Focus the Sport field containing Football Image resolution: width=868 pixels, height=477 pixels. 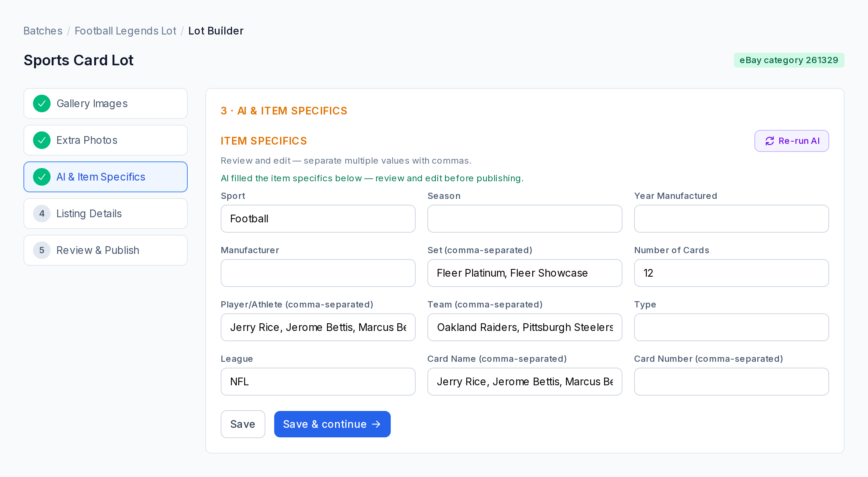click(318, 219)
